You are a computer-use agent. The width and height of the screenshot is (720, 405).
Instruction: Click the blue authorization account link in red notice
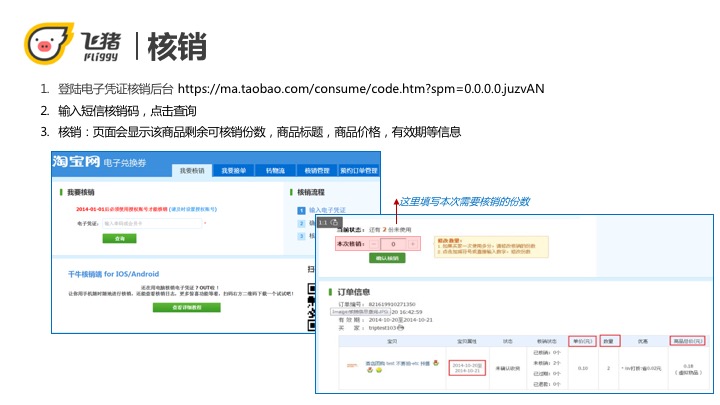[193, 209]
